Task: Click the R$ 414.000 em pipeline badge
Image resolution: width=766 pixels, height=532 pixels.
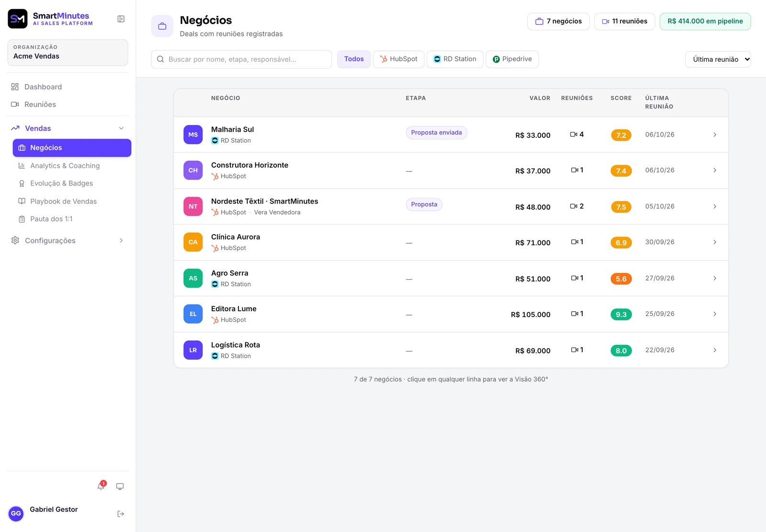Action: click(x=705, y=21)
